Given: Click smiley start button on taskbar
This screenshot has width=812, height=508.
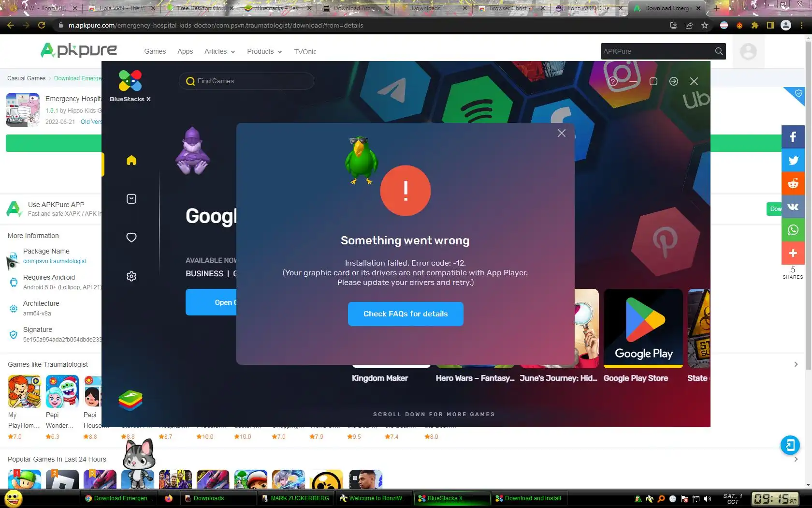Looking at the screenshot, I should tap(14, 498).
